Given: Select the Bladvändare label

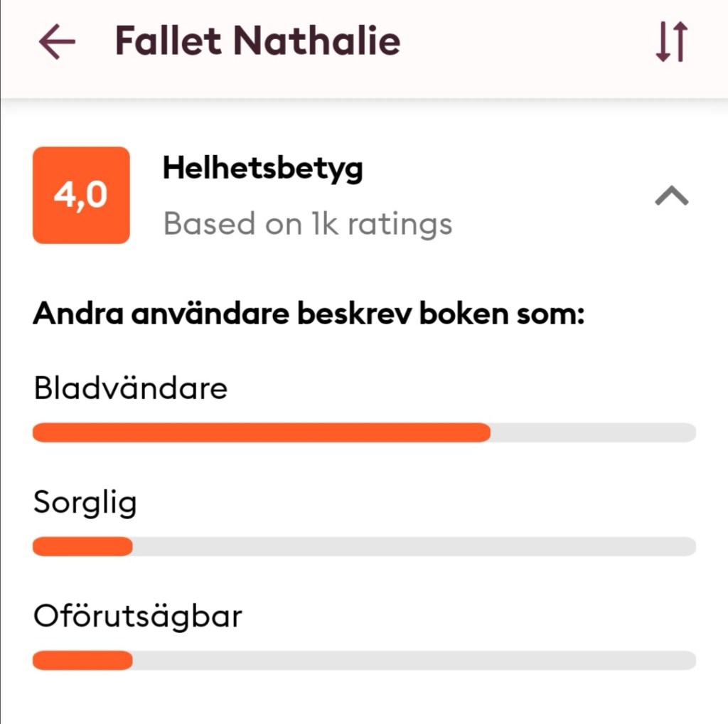Looking at the screenshot, I should 130,388.
